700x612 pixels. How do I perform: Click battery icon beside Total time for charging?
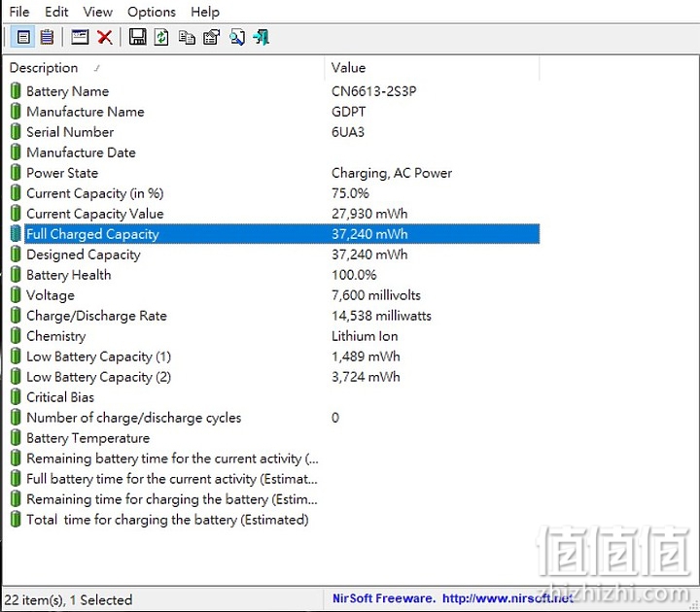tap(16, 520)
